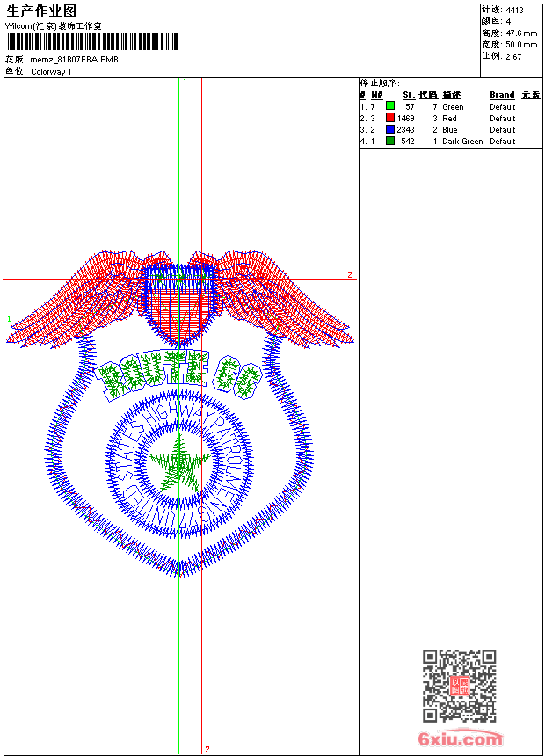This screenshot has height=756, width=545.
Task: Select the scale value 2.67
Action: (513, 56)
